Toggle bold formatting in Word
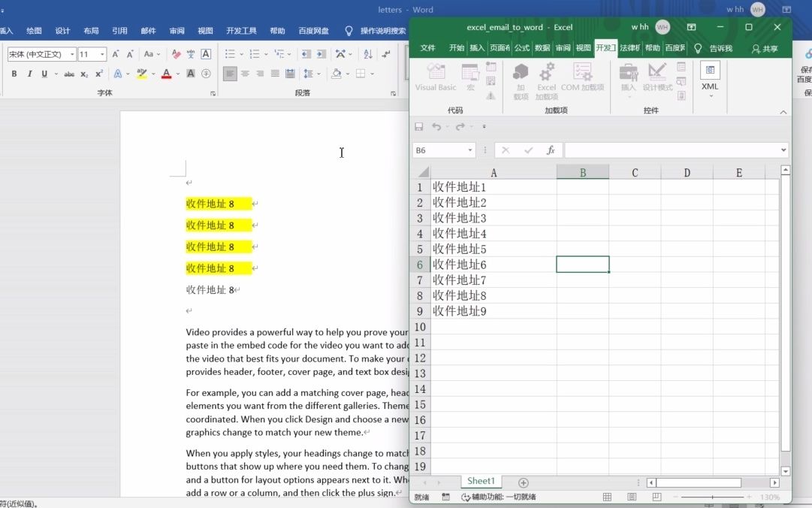The height and width of the screenshot is (508, 812). click(14, 73)
